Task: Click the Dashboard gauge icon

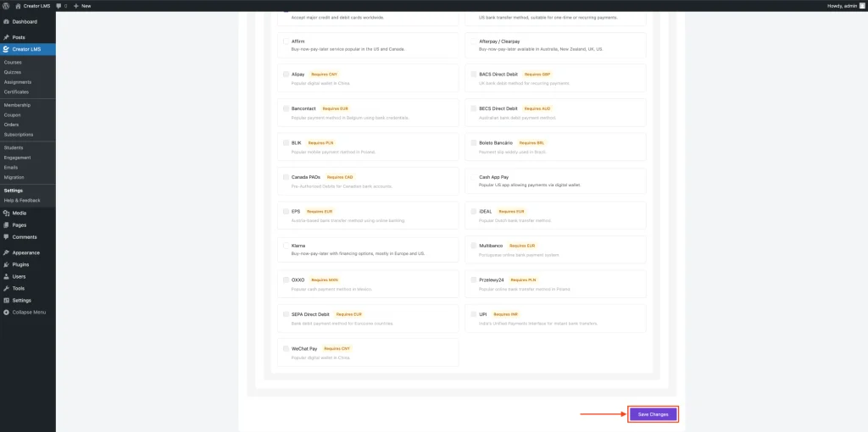Action: pyautogui.click(x=6, y=21)
